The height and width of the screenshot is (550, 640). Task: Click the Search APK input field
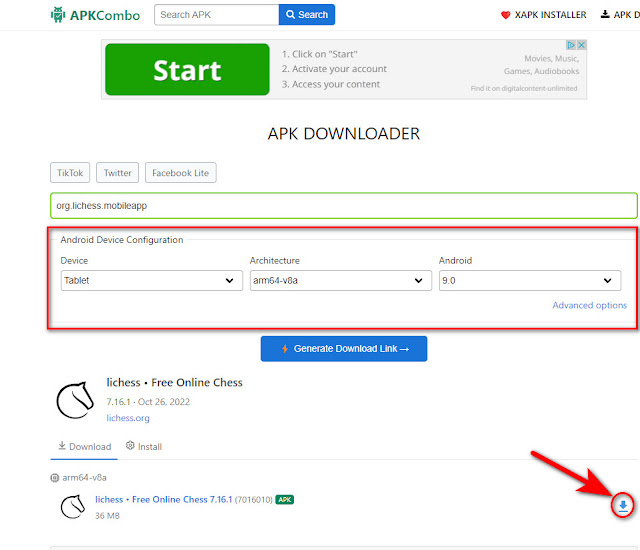click(x=217, y=15)
